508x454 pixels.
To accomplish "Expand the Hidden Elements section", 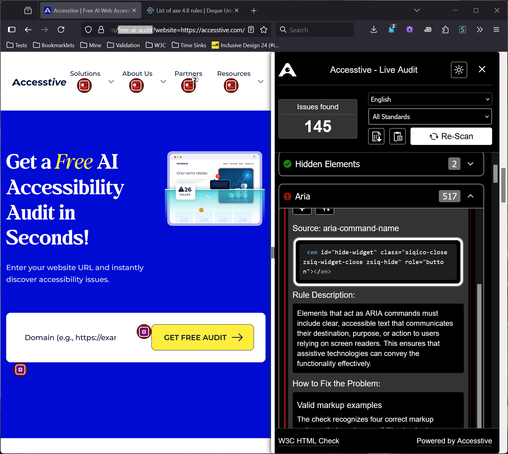I will pyautogui.click(x=470, y=164).
